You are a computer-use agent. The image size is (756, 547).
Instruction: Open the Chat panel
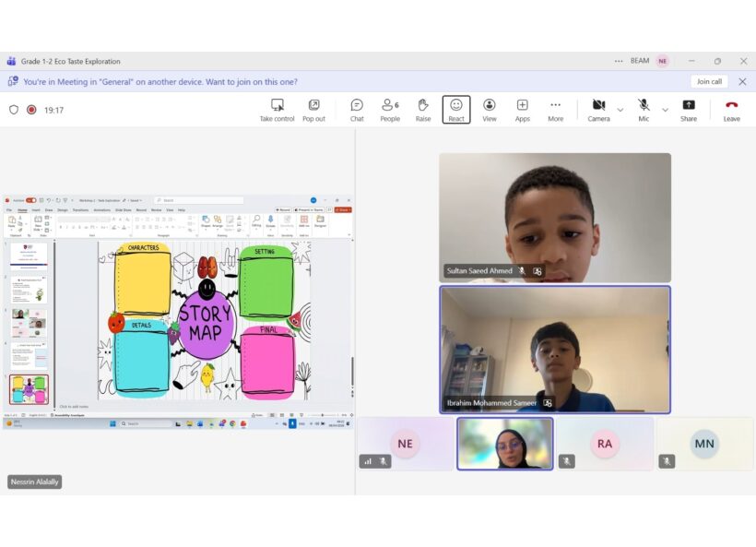(x=357, y=109)
